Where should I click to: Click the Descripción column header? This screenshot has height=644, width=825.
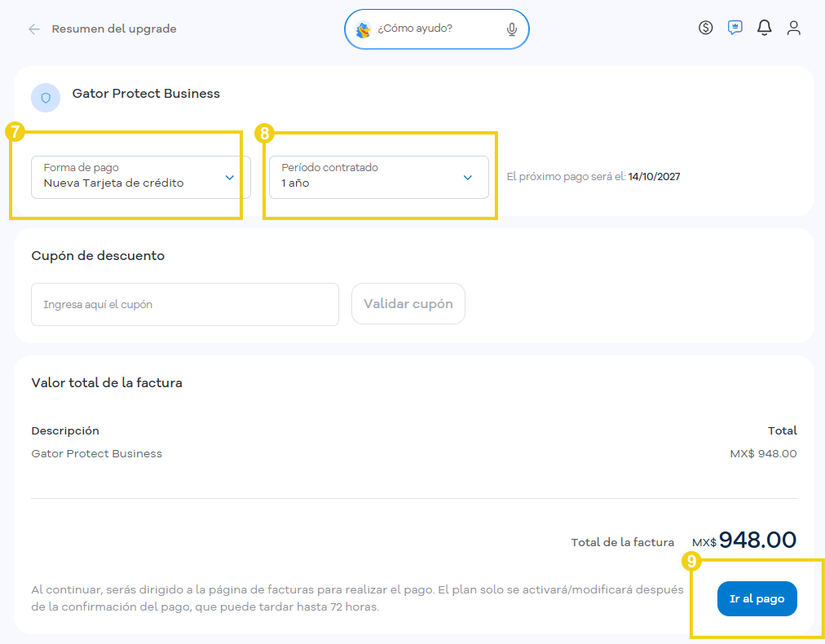point(65,431)
